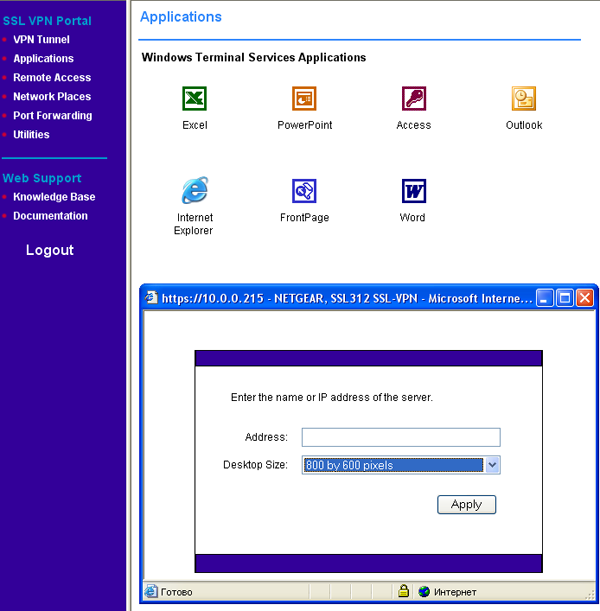The height and width of the screenshot is (611, 600).
Task: Click the padlock security icon in status bar
Action: tap(404, 591)
